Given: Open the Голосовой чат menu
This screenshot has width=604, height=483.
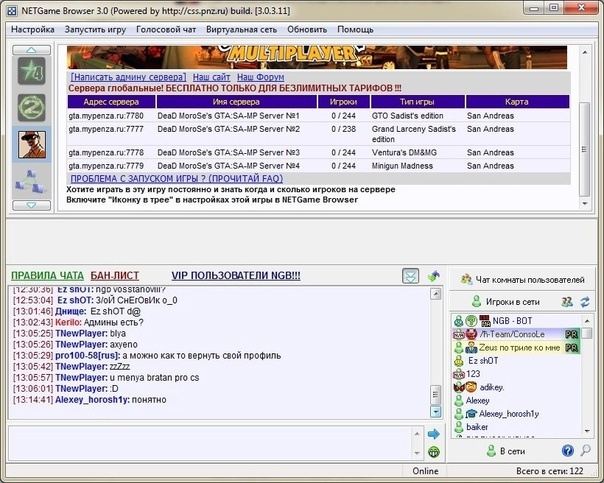Looking at the screenshot, I should point(166,30).
